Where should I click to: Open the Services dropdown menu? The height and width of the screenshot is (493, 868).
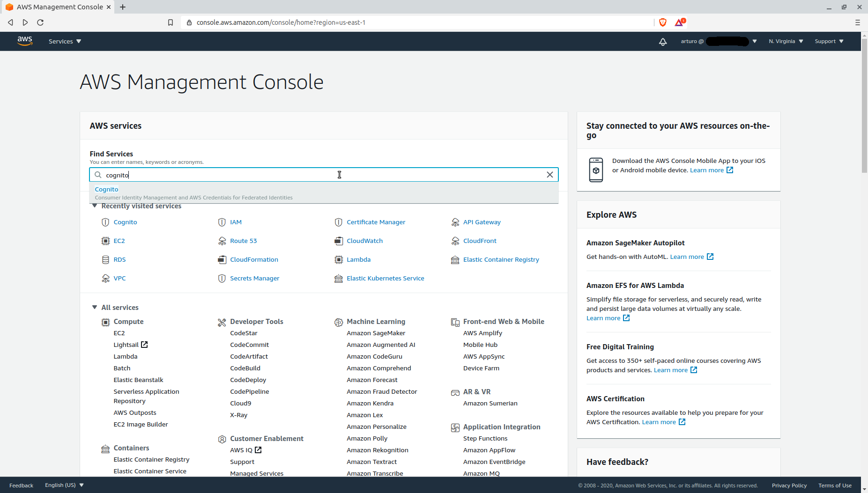tap(65, 41)
